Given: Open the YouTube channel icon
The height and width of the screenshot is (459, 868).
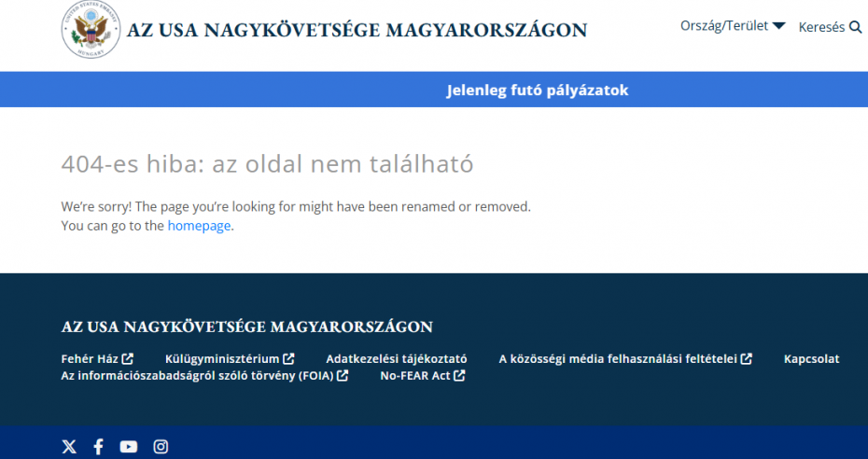Looking at the screenshot, I should point(129,447).
